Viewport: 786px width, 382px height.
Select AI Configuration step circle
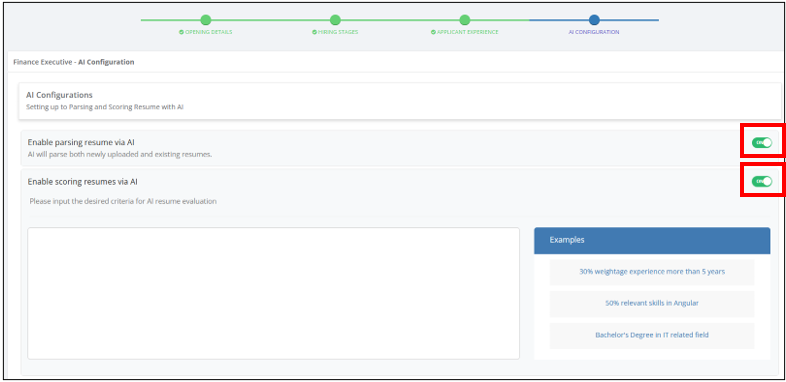[594, 20]
